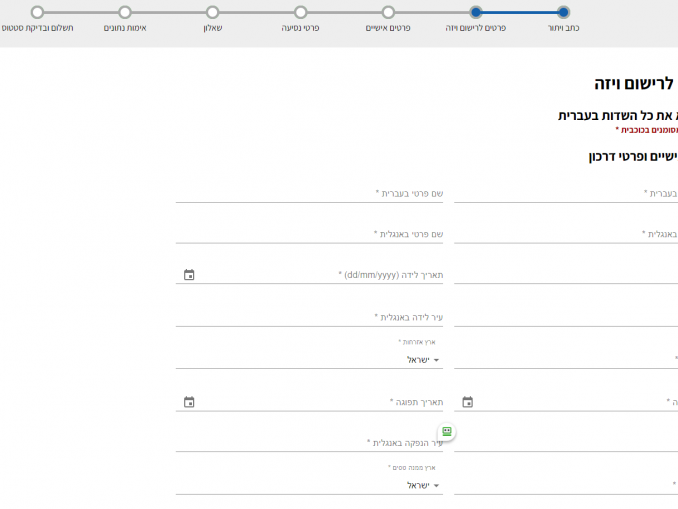This screenshot has height=509, width=678.
Task: Switch to the שאלון step
Action: pyautogui.click(x=212, y=13)
